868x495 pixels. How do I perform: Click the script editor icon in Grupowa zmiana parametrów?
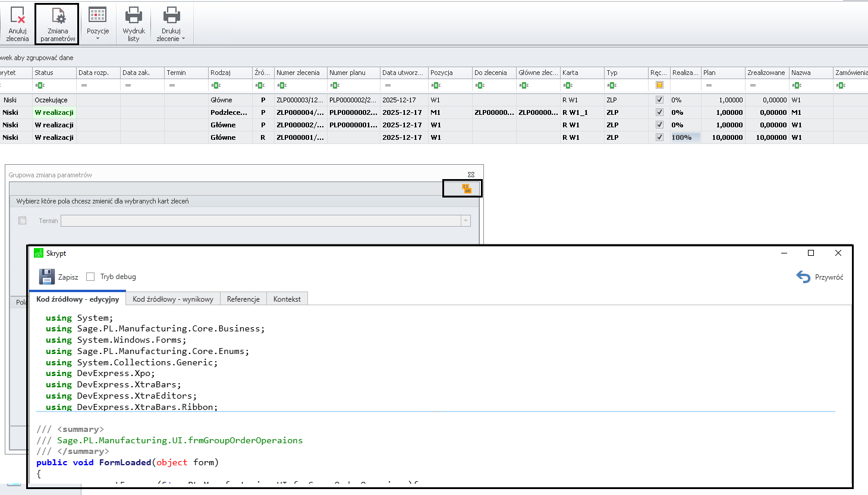point(467,189)
